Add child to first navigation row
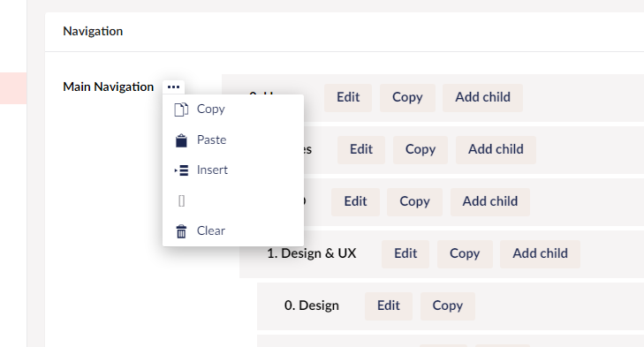The image size is (644, 347). tap(482, 98)
